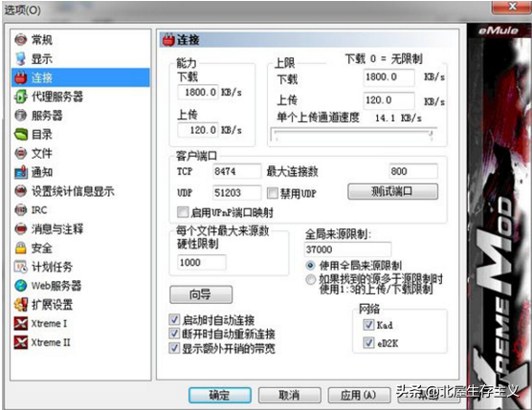Toggle the 禁用UDP checkbox
Screen dimensions: 532x410
pos(273,193)
